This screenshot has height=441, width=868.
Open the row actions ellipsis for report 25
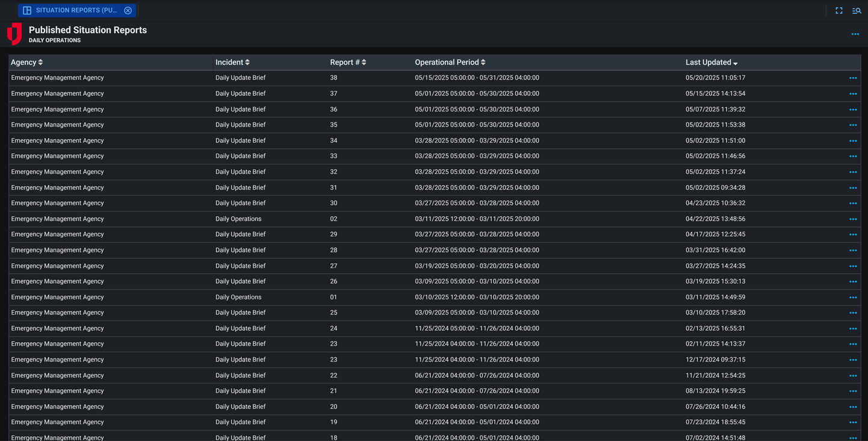[853, 313]
